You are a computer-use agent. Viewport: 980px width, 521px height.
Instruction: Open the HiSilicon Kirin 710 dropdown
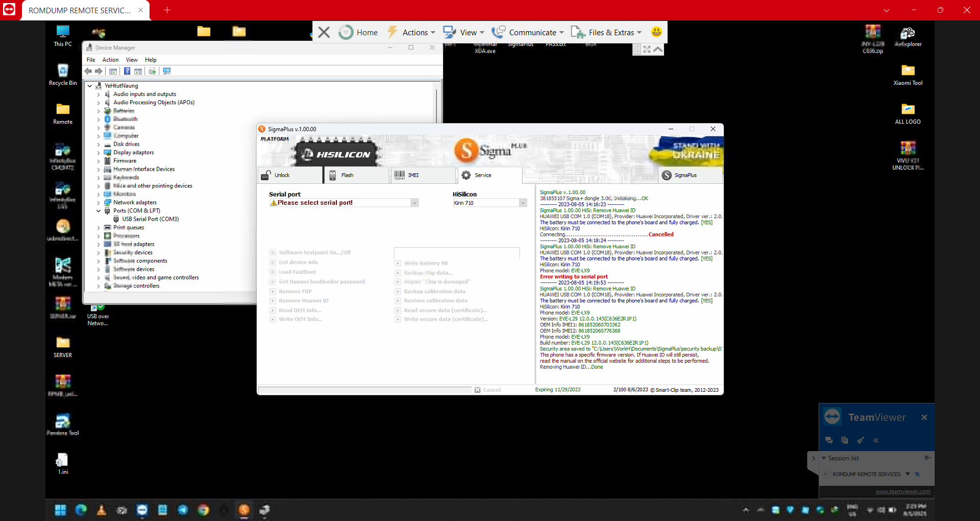(x=523, y=203)
